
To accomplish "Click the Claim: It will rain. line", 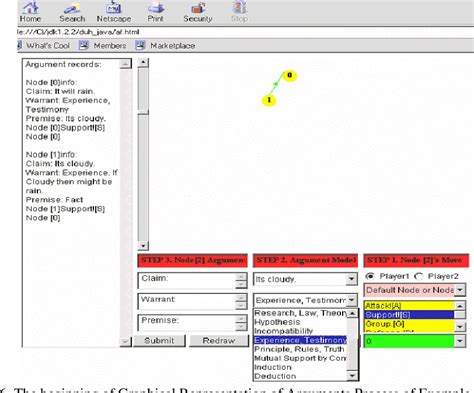I will pos(60,91).
